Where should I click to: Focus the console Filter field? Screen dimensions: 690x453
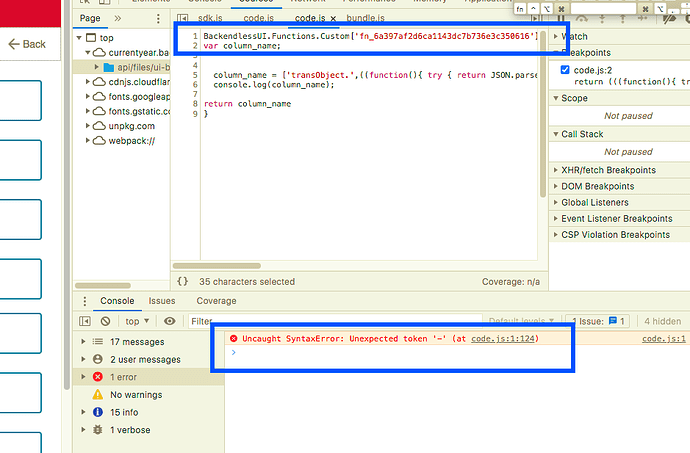point(335,321)
